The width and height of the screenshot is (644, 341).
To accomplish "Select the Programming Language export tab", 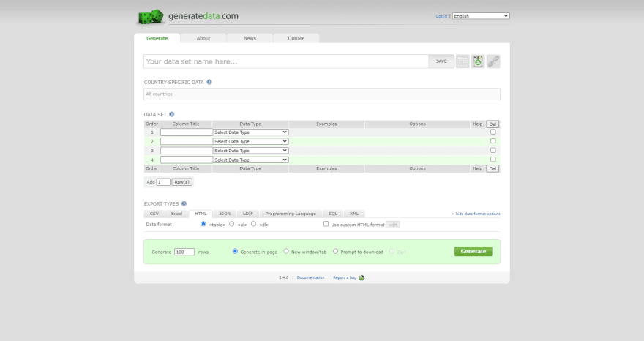I will coord(291,214).
